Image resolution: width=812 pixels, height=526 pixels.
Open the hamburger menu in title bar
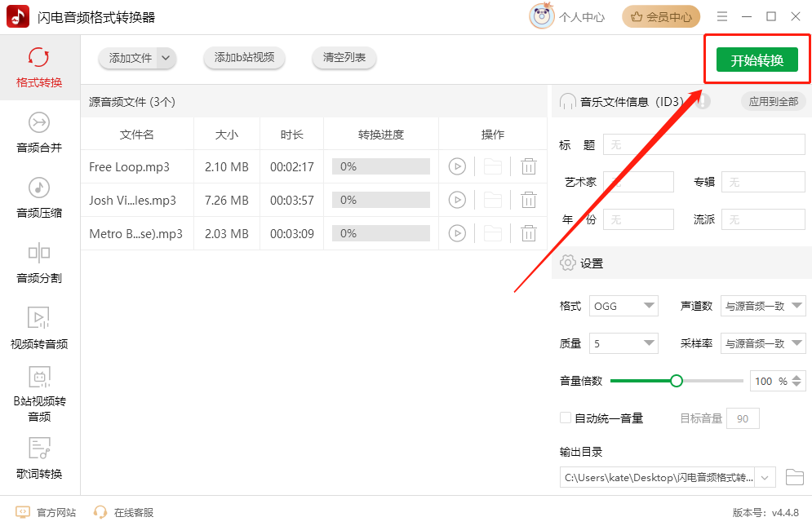coord(722,16)
